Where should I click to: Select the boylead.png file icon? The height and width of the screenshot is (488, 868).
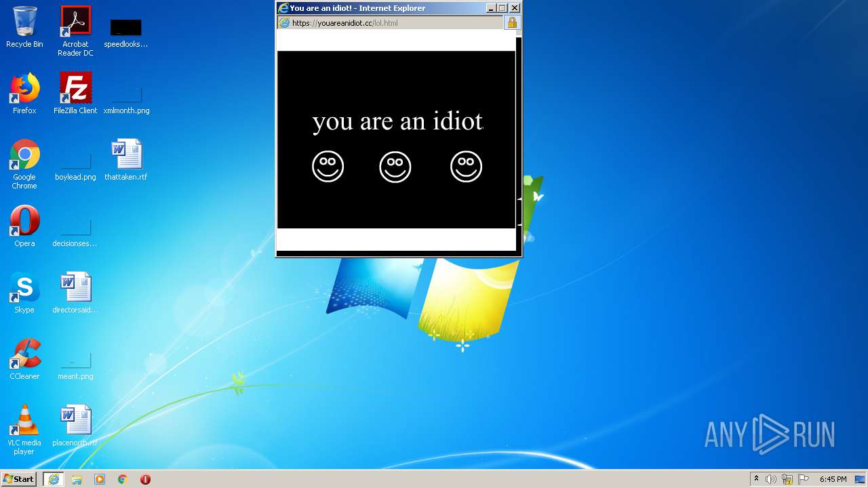click(75, 166)
